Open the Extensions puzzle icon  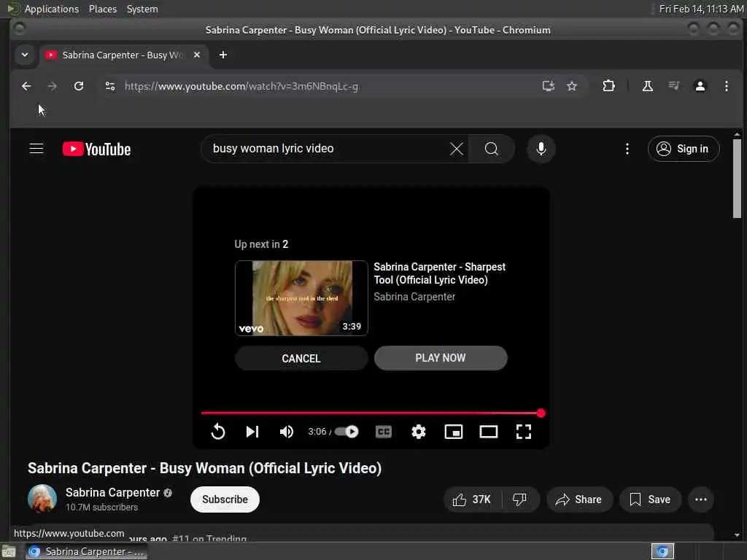pyautogui.click(x=608, y=86)
